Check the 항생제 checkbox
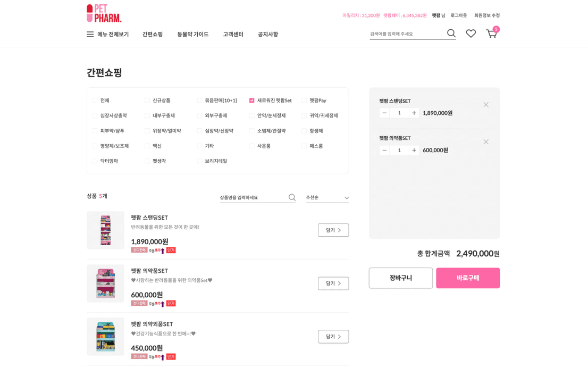The image size is (588, 367). (304, 131)
